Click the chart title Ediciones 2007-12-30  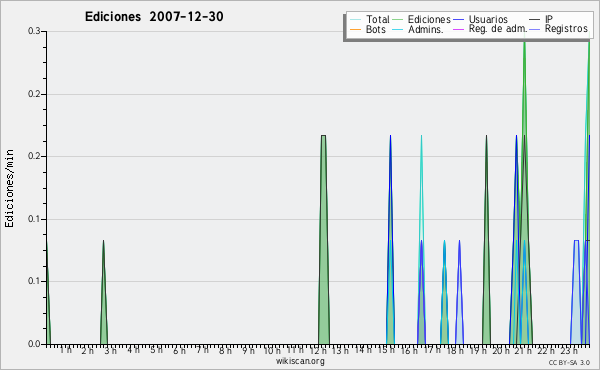click(154, 17)
